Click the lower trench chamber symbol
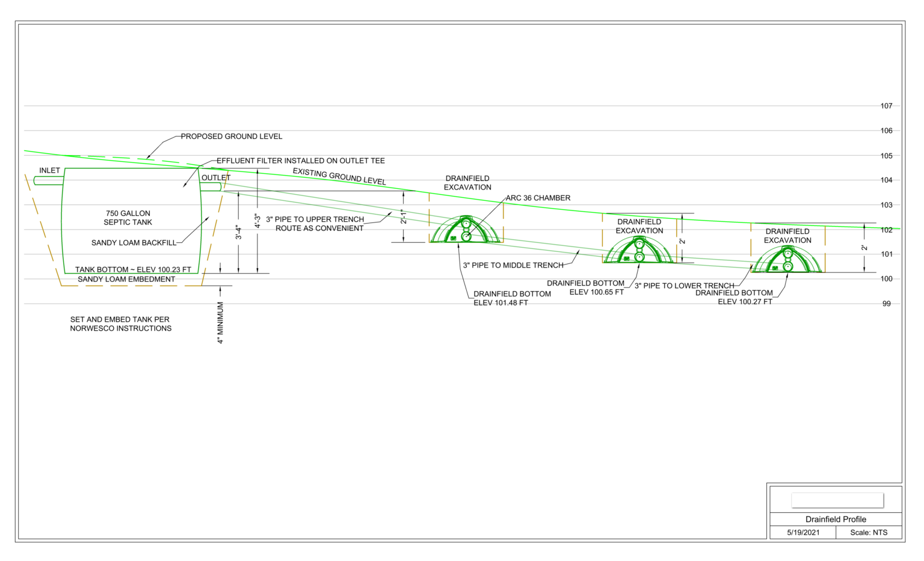 click(x=787, y=262)
